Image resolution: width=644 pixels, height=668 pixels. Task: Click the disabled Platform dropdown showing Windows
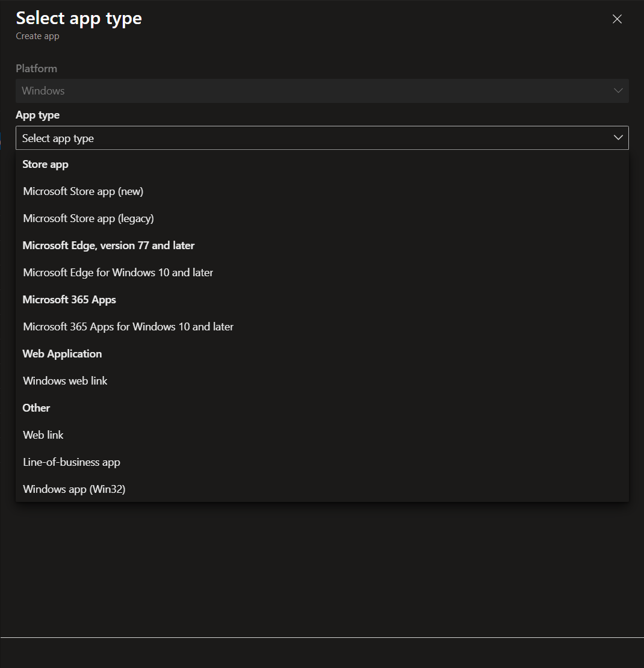(x=322, y=91)
